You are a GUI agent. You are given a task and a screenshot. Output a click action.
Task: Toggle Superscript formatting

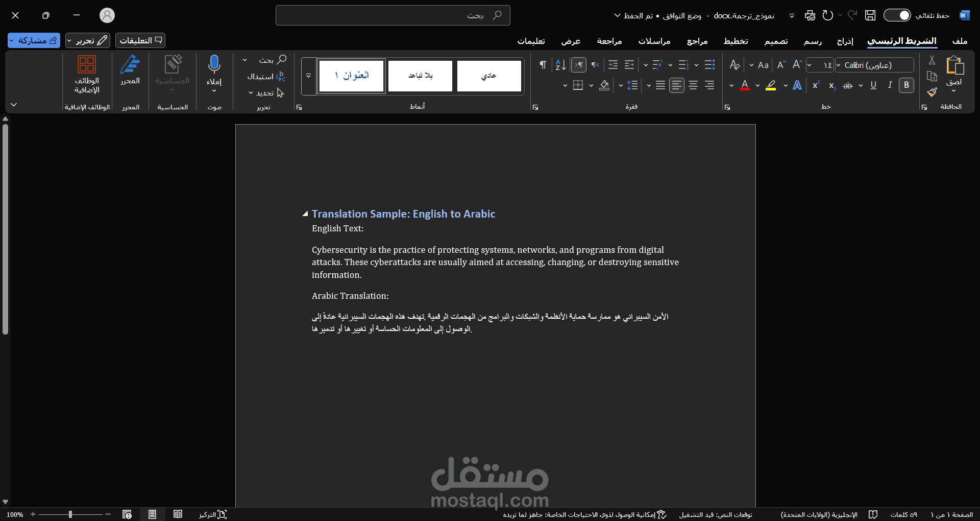tap(816, 85)
